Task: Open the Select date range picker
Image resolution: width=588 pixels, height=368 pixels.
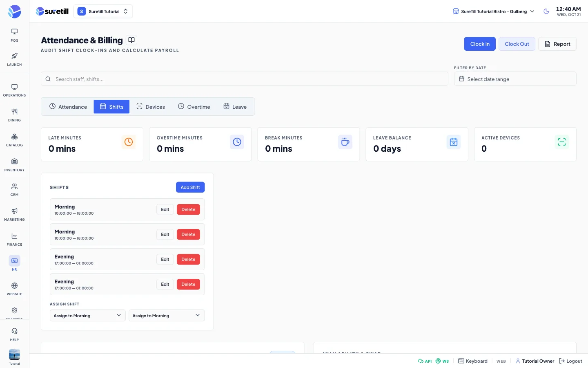Action: point(515,79)
